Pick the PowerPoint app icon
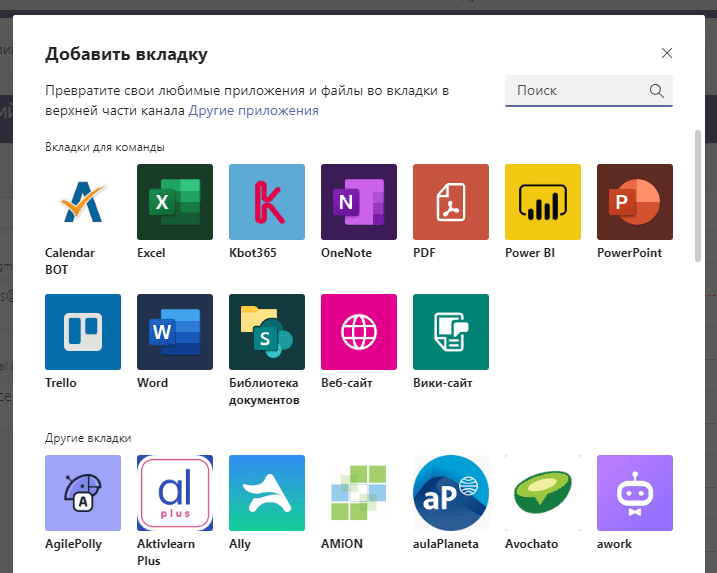 tap(635, 202)
